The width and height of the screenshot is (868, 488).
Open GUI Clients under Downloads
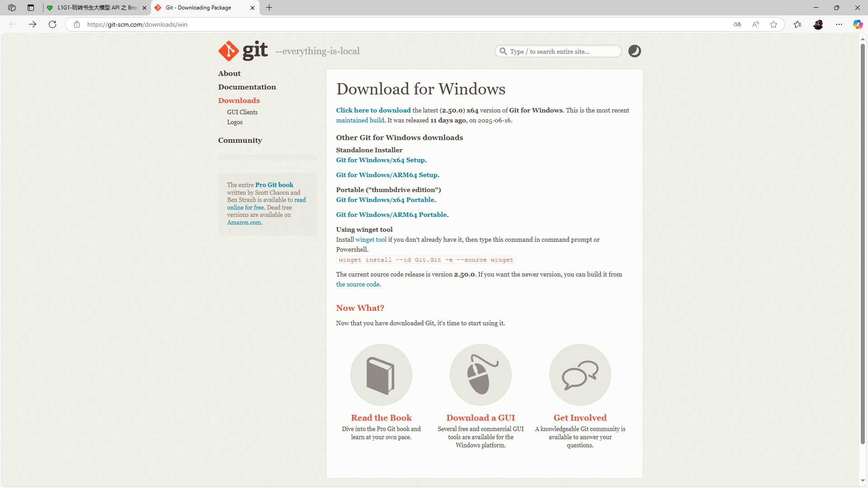[242, 112]
